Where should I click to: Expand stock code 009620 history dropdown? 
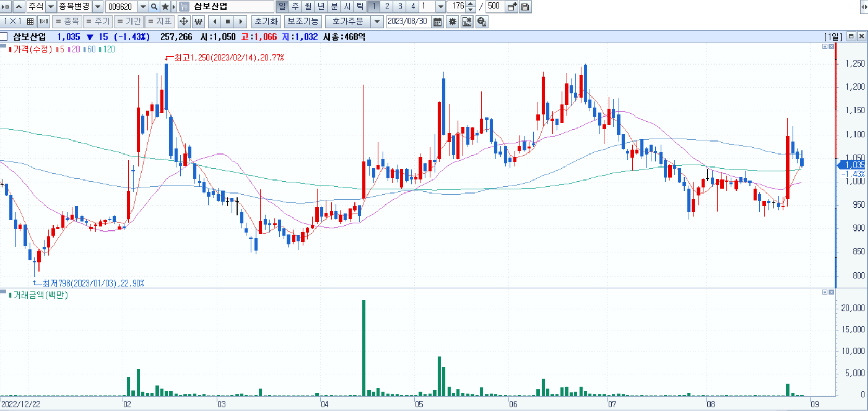143,7
